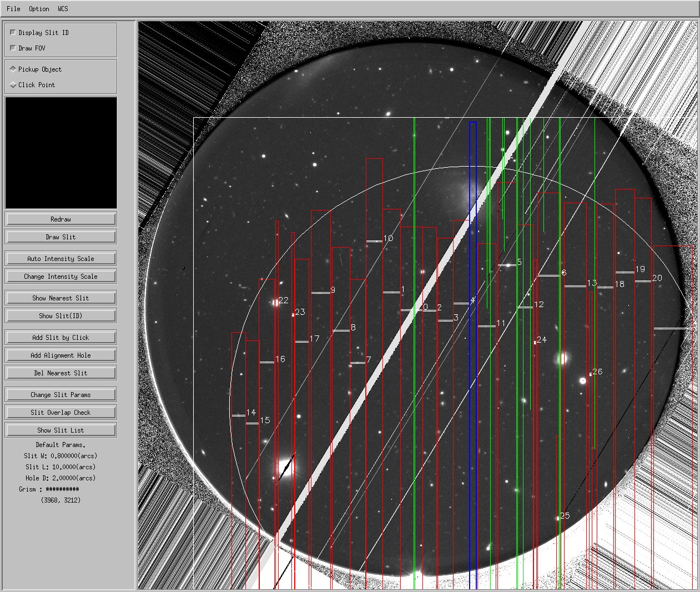The image size is (700, 592).
Task: Click slit label 17 on the image
Action: 315,339
